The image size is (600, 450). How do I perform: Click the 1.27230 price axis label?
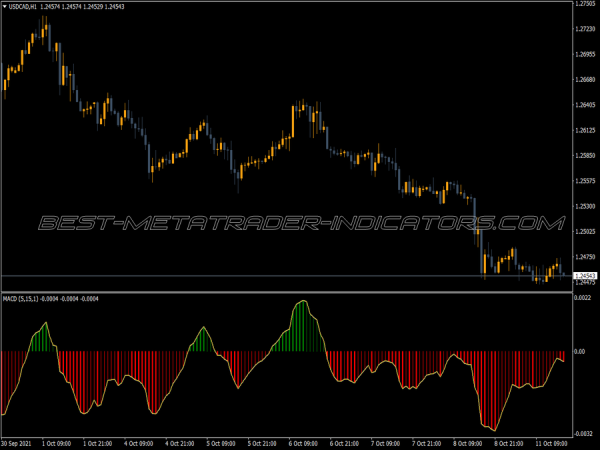(x=585, y=29)
